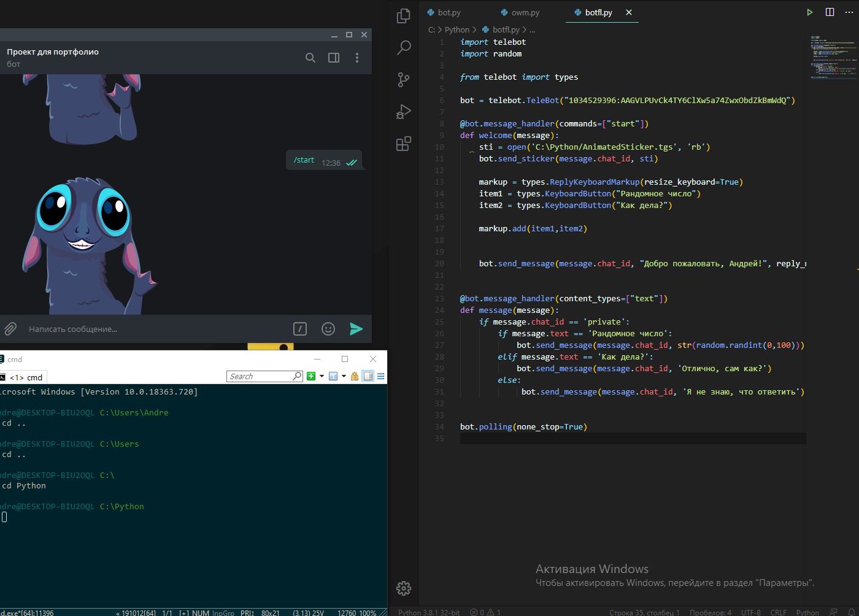The height and width of the screenshot is (616, 859).
Task: Split the VS Code editor to the right
Action: [830, 12]
